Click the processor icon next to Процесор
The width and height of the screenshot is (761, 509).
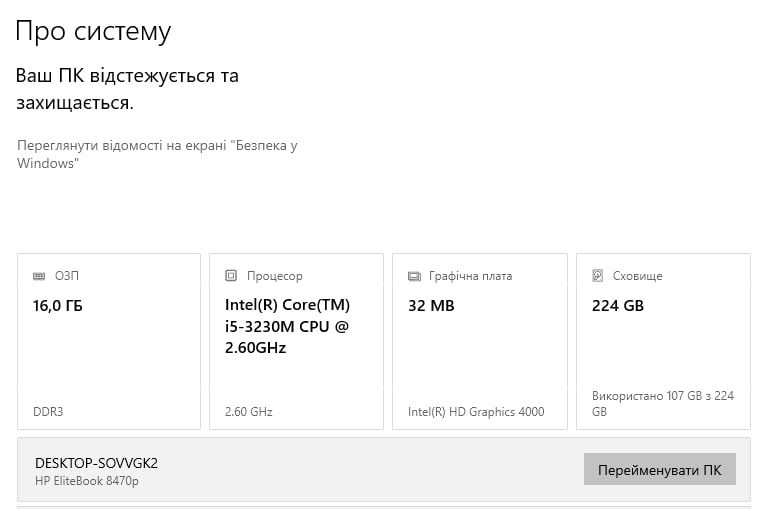(231, 276)
